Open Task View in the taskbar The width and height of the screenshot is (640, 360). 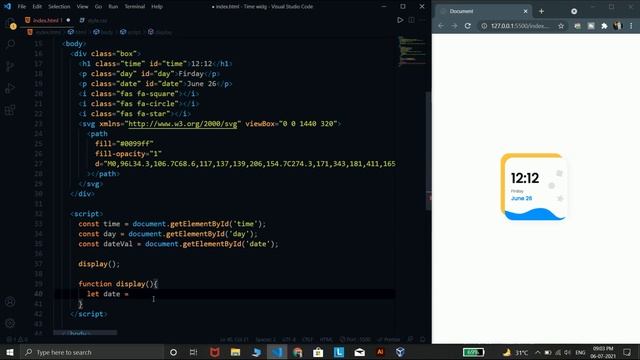[193, 352]
